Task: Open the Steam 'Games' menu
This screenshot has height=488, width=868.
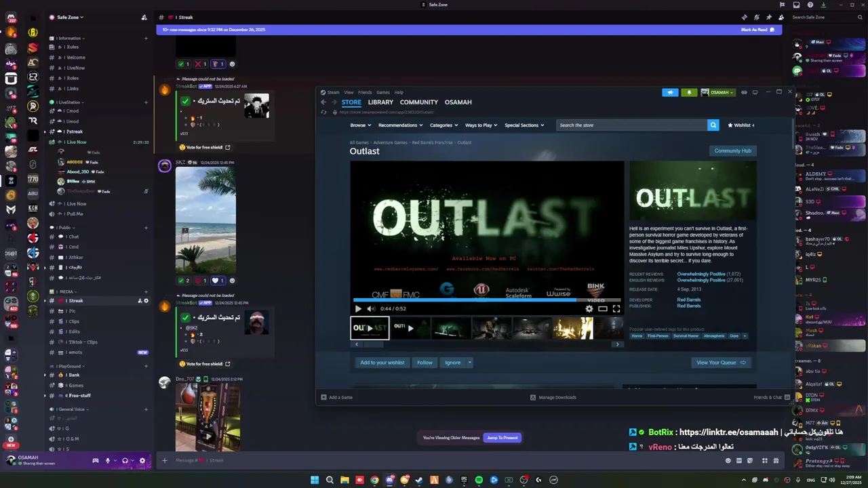Action: (x=383, y=92)
